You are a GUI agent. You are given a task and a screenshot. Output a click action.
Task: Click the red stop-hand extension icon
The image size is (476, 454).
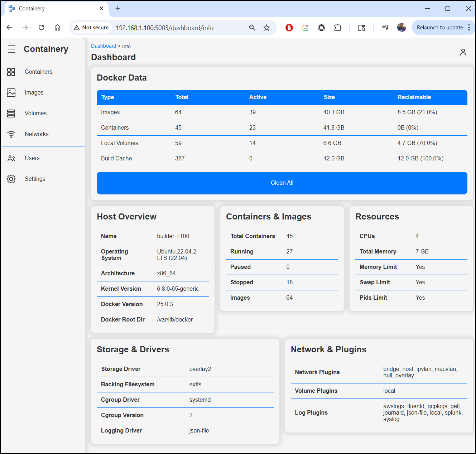(x=289, y=28)
